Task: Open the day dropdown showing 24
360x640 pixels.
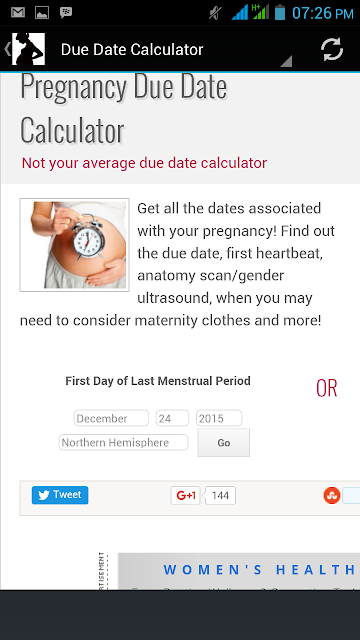Action: tap(172, 418)
